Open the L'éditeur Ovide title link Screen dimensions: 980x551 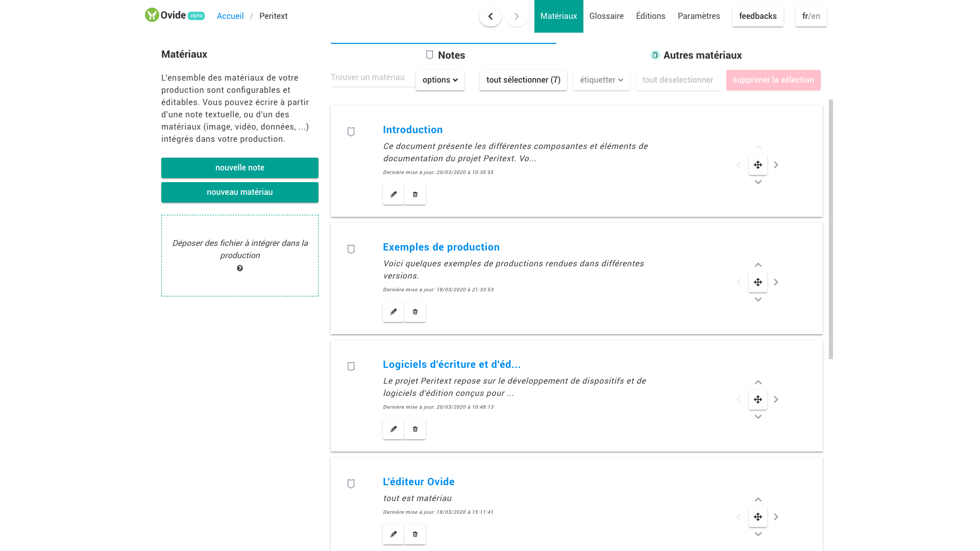click(x=419, y=482)
